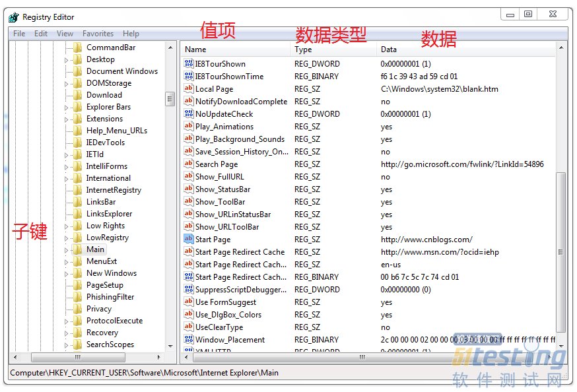Open the Help menu
Image resolution: width=577 pixels, height=392 pixels.
click(131, 34)
